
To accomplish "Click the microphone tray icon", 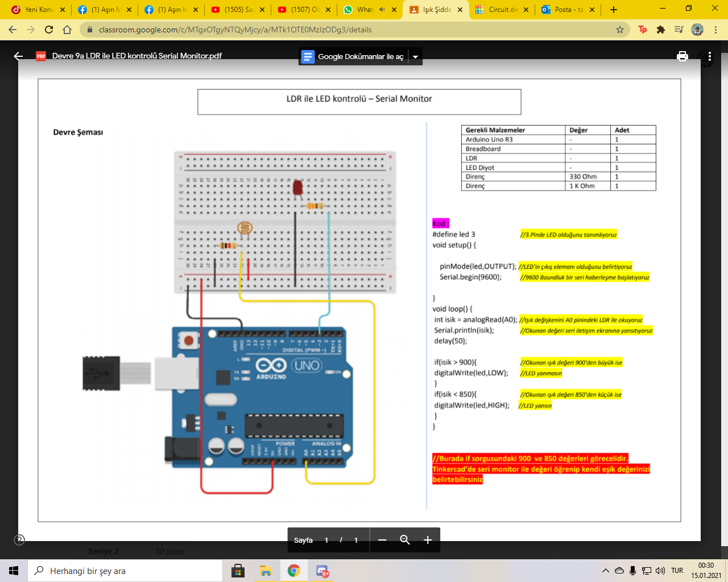I will (632, 571).
